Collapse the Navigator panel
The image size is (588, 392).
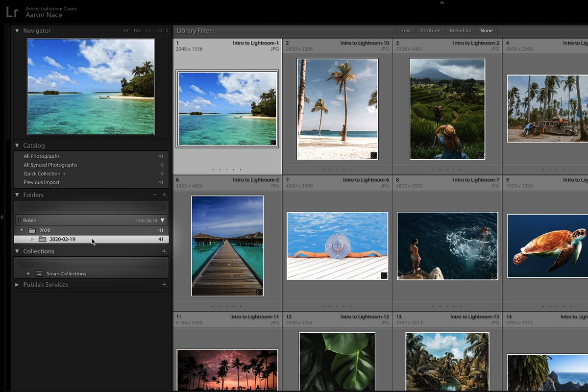(17, 31)
